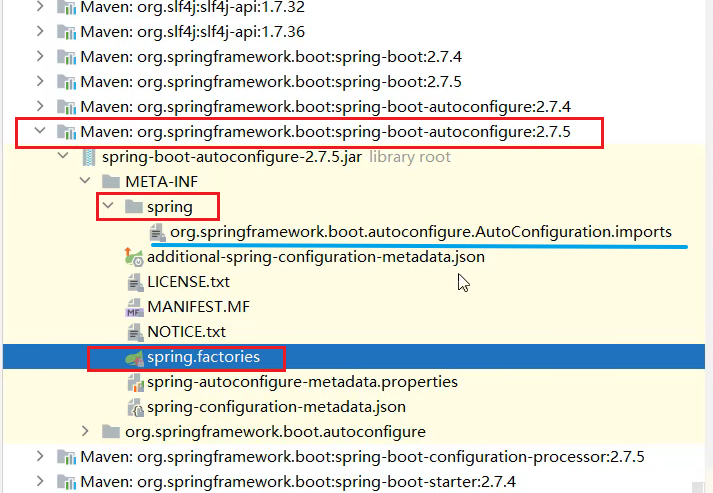Click the AutoConfiguration.imports file icon
The height and width of the screenshot is (493, 713).
(x=158, y=232)
